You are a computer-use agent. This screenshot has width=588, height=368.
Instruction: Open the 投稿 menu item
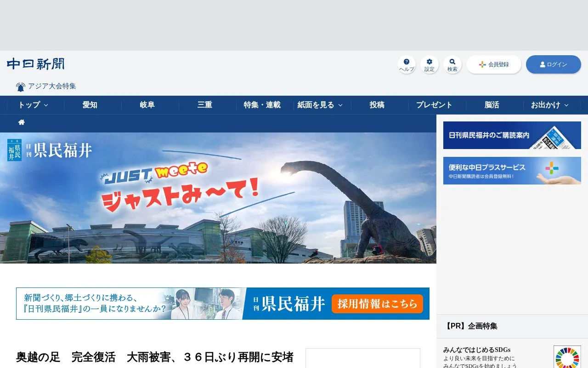377,105
